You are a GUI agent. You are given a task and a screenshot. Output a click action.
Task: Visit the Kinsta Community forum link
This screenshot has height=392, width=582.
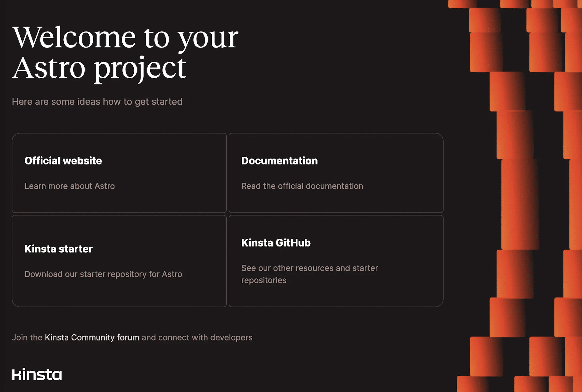92,337
